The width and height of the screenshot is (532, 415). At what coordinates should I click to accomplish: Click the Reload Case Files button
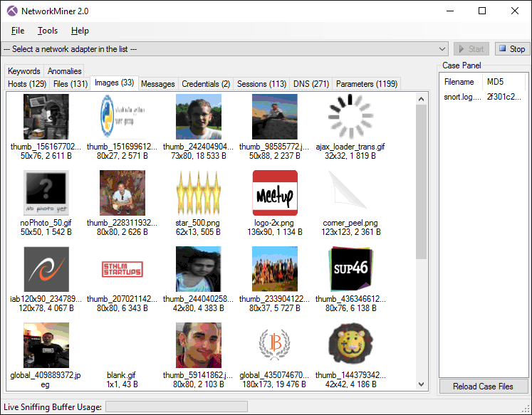pyautogui.click(x=482, y=387)
